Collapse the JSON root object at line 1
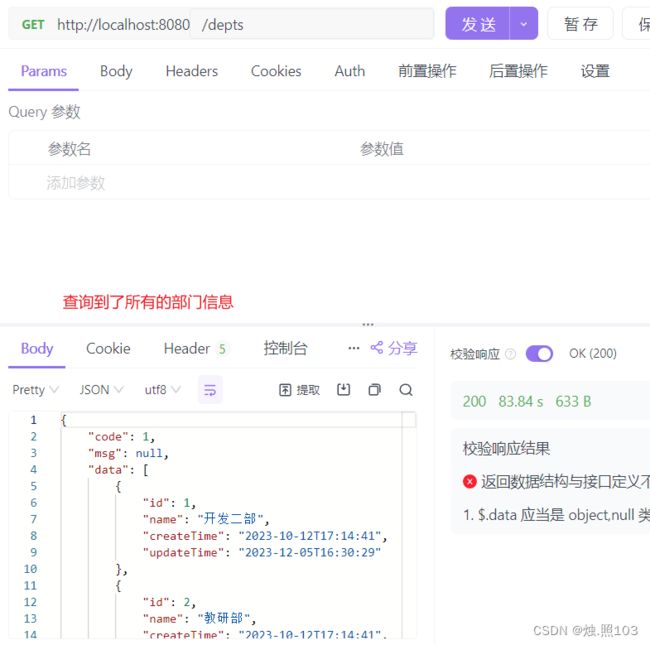 pyautogui.click(x=63, y=420)
